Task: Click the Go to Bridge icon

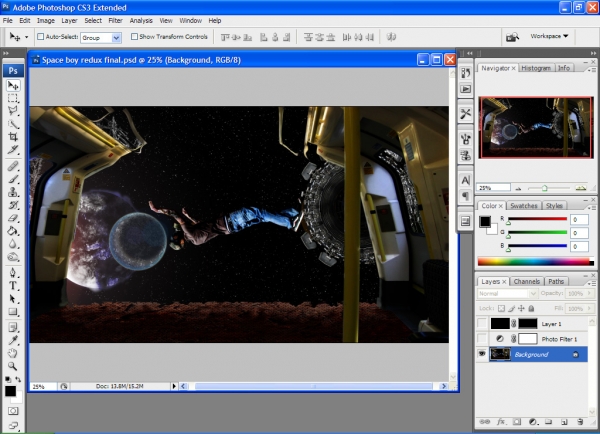Action: [x=512, y=37]
